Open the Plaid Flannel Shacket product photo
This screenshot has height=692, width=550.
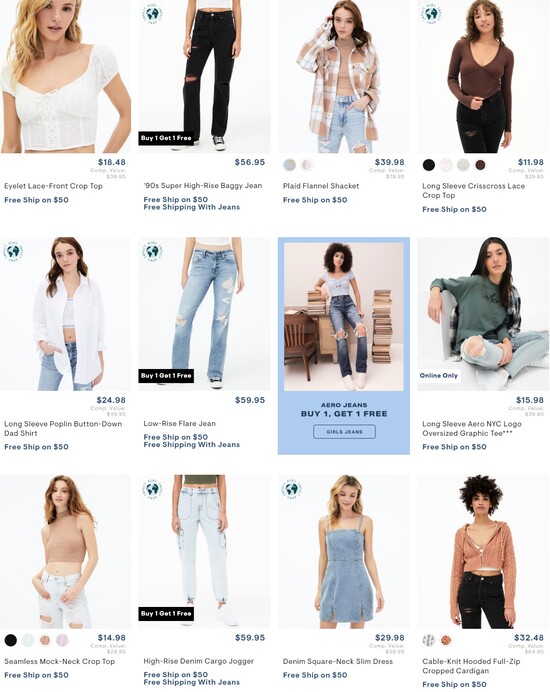[344, 76]
